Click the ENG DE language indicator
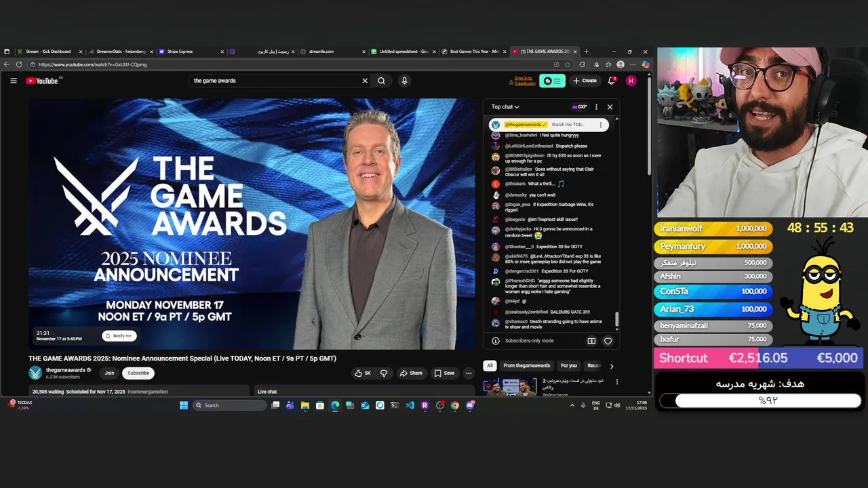Viewport: 868px width, 488px height. [596, 405]
